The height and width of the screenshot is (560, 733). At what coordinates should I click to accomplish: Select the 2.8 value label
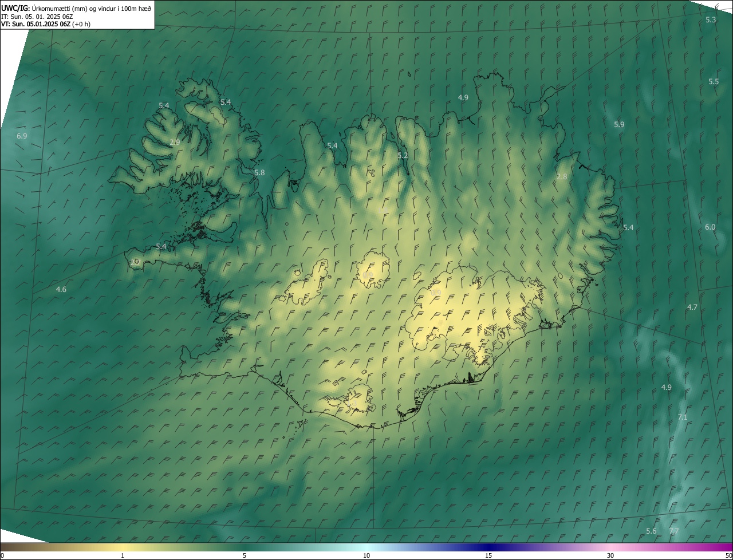[562, 176]
